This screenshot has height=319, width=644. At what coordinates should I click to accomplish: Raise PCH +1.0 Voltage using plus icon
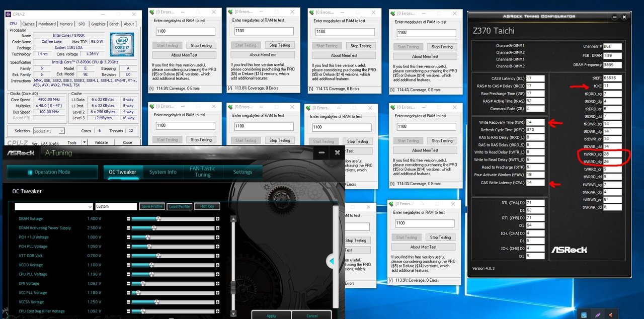(x=217, y=237)
